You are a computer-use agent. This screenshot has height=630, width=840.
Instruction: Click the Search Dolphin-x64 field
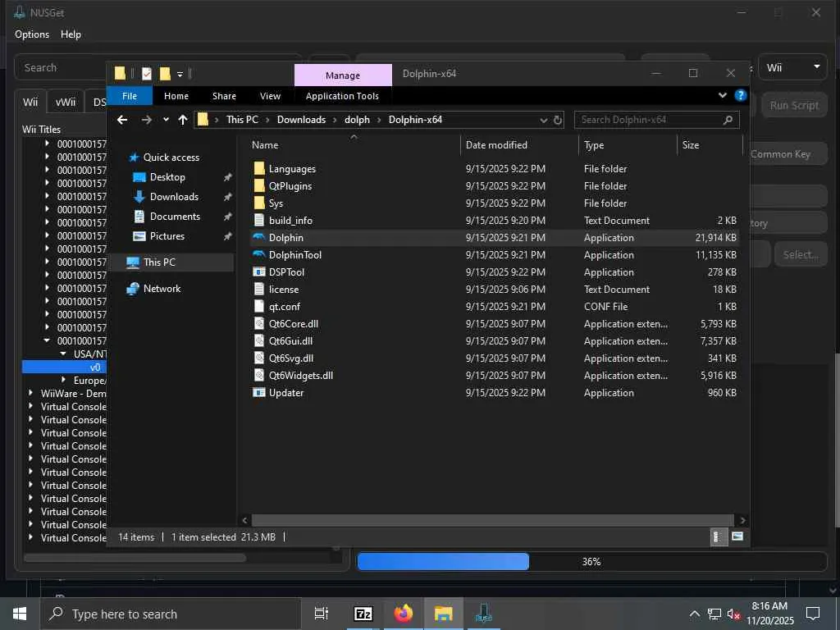[x=657, y=120]
